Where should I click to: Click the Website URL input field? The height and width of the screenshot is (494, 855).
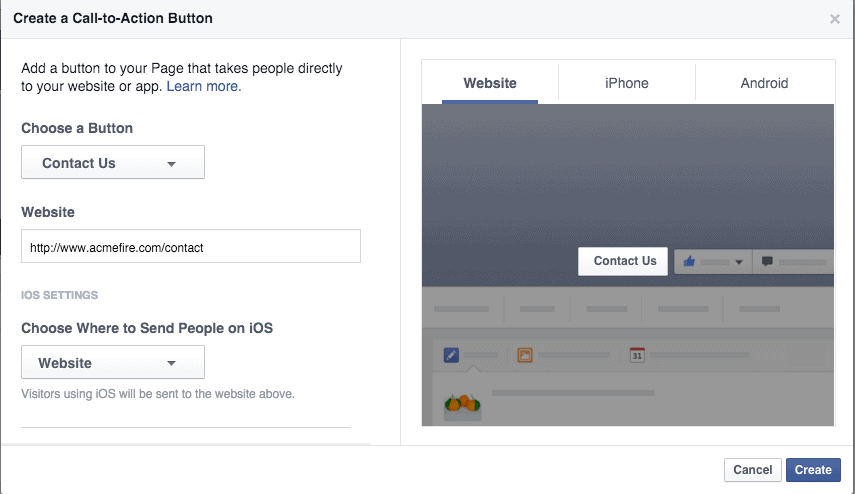pos(191,247)
